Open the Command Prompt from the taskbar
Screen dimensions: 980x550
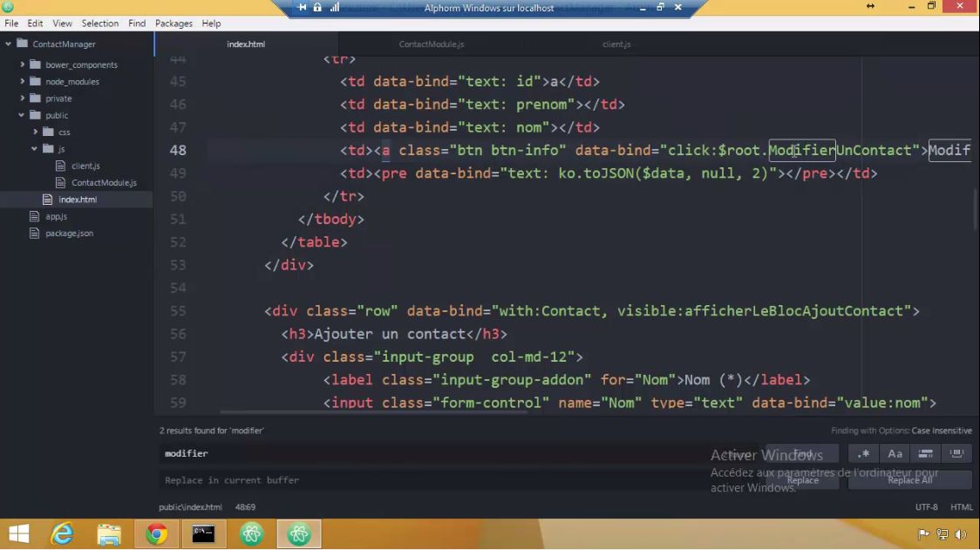coord(203,533)
